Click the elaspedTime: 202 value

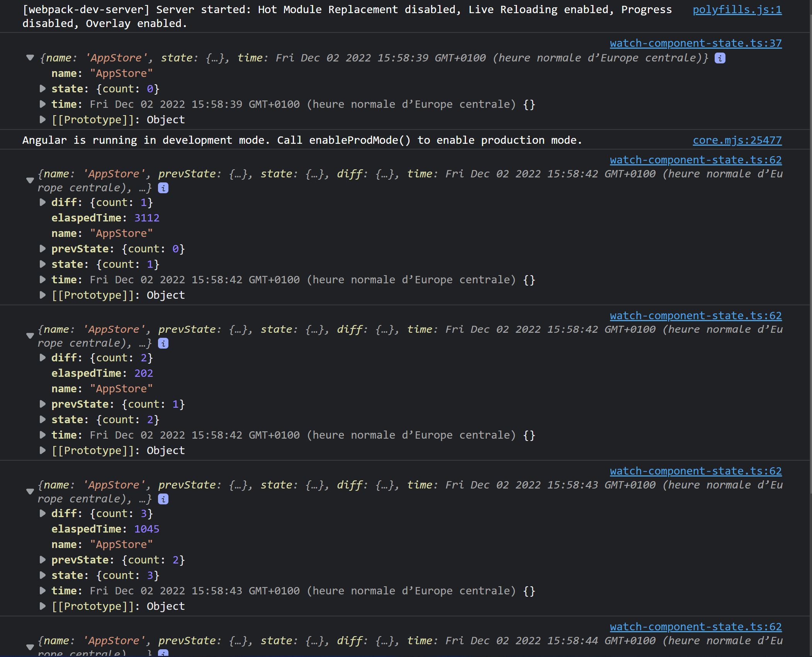pos(144,373)
